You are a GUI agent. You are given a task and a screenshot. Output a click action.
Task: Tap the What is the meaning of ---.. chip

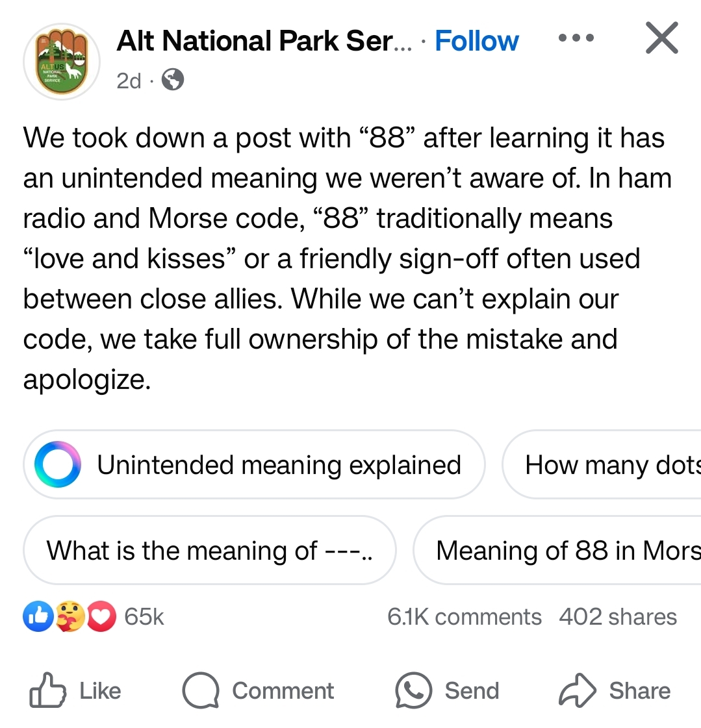click(209, 550)
